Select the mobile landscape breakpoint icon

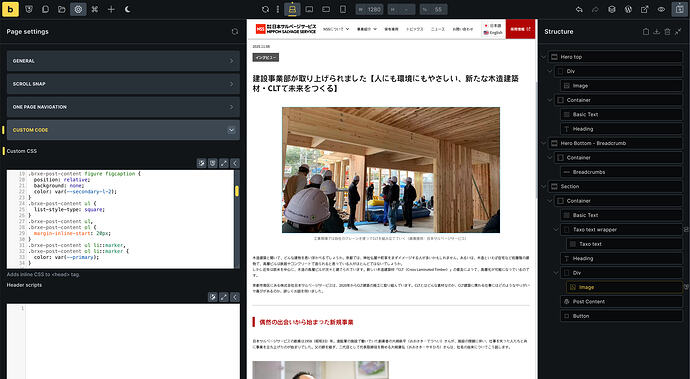(x=326, y=9)
